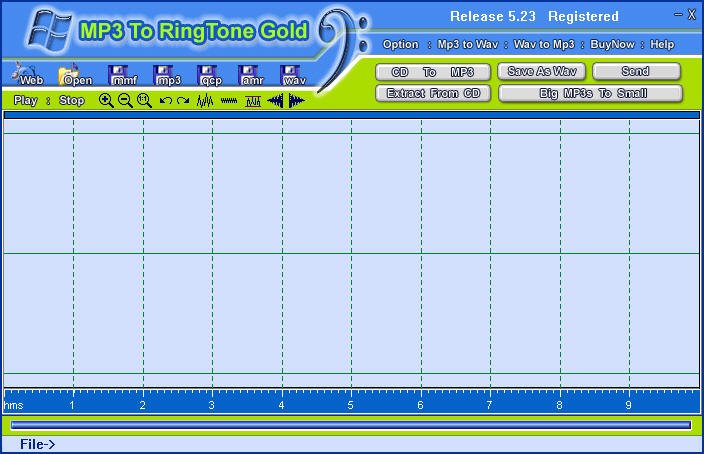Save ringtone as mp3 format

point(167,75)
